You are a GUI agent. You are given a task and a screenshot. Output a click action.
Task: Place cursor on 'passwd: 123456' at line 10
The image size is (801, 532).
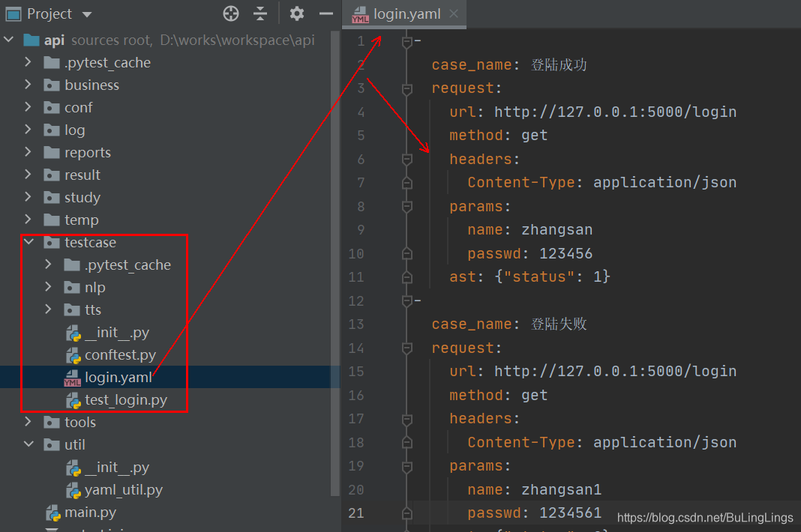[x=529, y=253]
